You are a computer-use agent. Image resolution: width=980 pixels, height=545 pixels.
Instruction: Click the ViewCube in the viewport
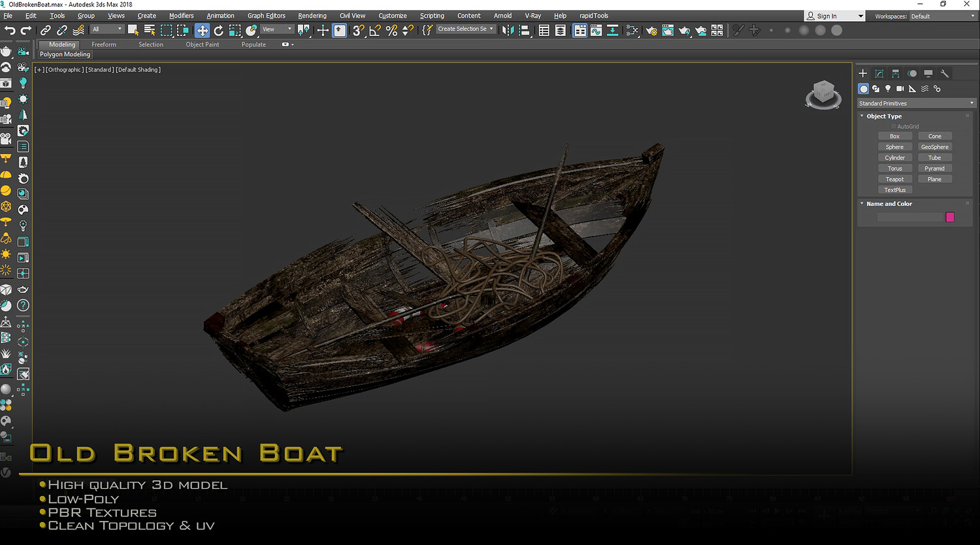[x=823, y=94]
